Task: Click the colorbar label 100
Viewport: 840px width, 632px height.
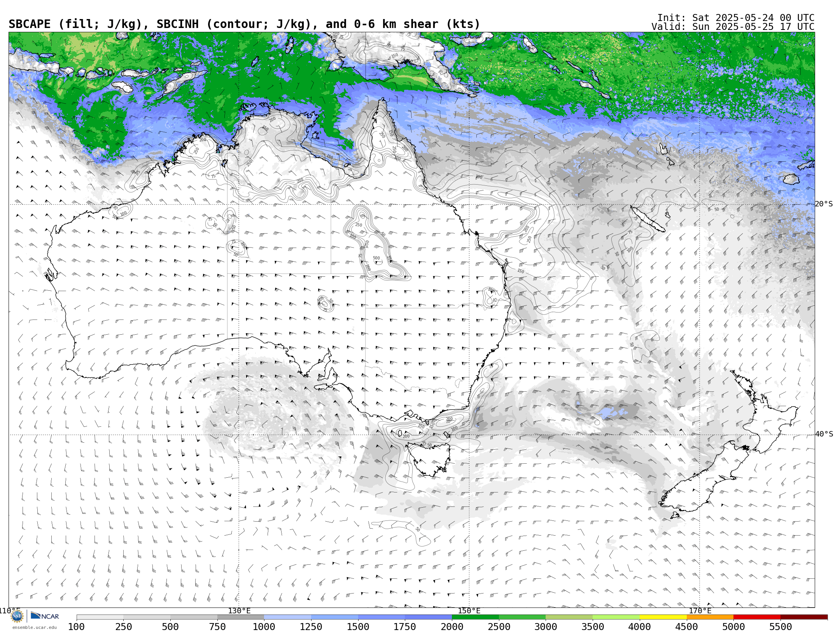Action: 76,627
